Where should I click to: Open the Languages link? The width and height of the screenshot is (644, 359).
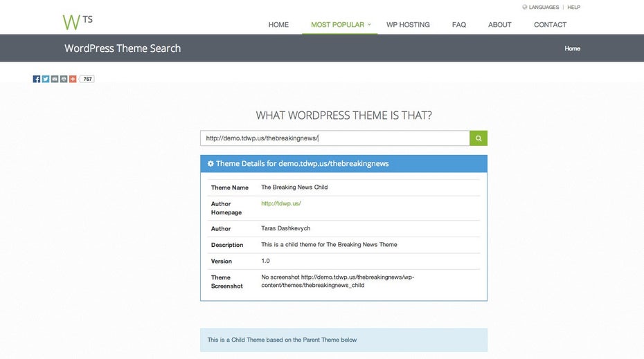click(x=544, y=8)
